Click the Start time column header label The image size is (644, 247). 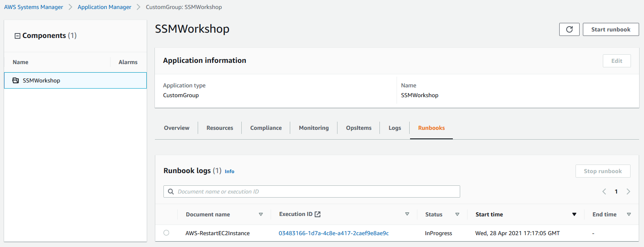(489, 214)
